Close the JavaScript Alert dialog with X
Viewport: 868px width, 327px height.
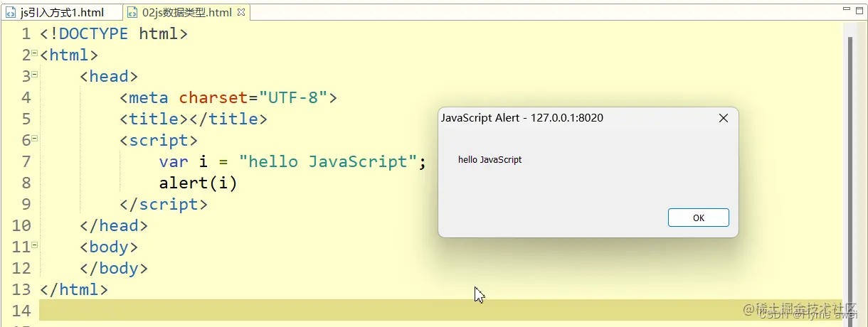[x=724, y=118]
